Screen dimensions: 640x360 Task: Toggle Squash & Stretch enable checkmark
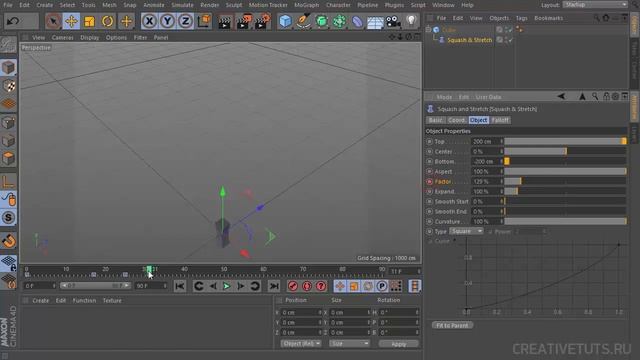510,40
